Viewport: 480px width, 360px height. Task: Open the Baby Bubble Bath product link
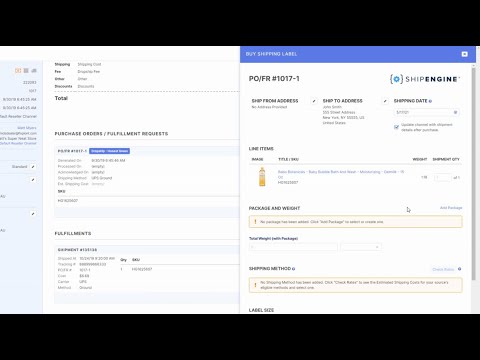pyautogui.click(x=341, y=174)
